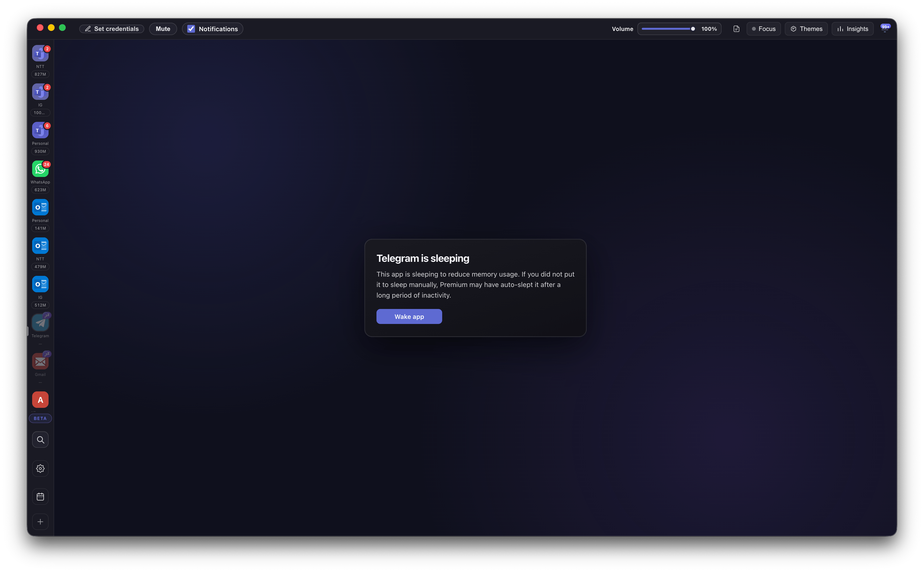
Task: Open WhatsApp in the sidebar
Action: coord(40,169)
